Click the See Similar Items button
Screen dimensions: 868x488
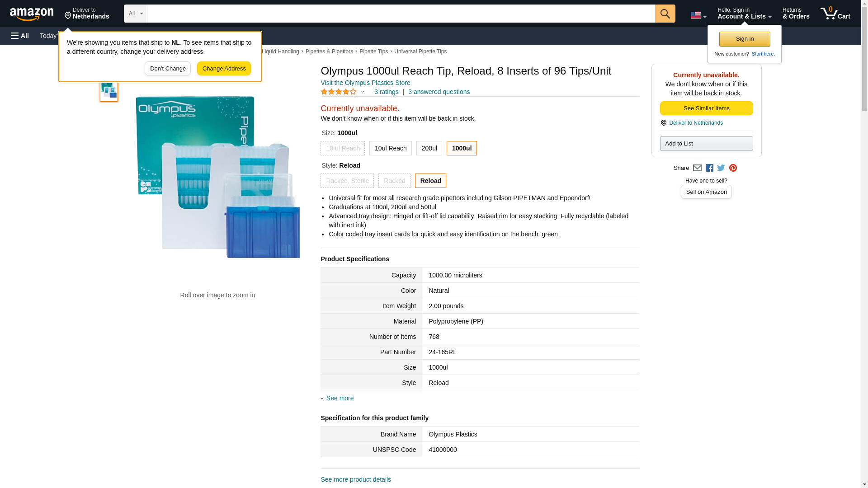tap(706, 108)
